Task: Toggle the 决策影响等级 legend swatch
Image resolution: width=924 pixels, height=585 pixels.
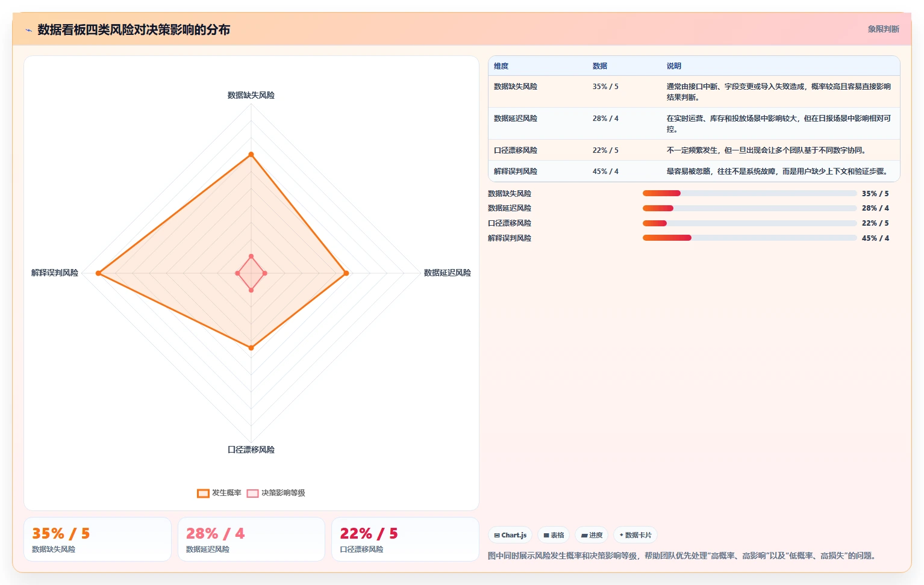Action: click(x=252, y=494)
